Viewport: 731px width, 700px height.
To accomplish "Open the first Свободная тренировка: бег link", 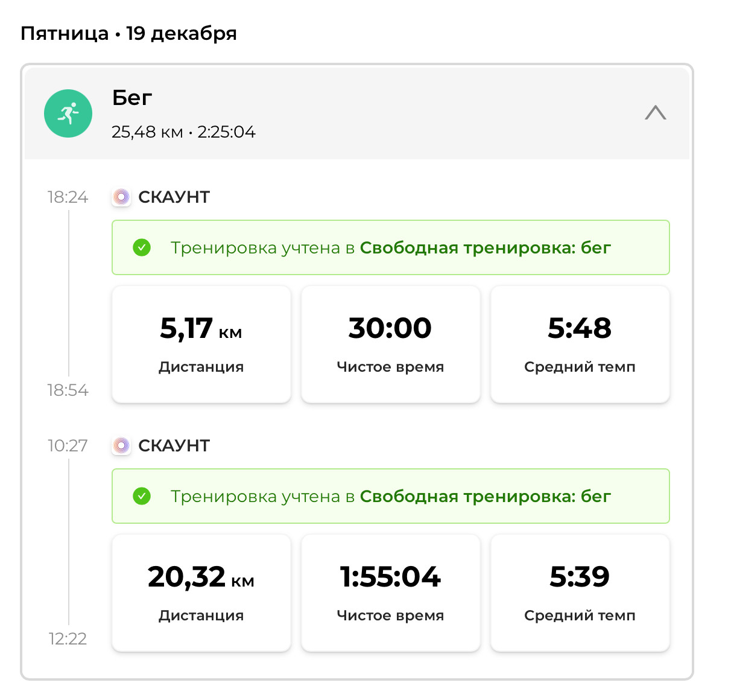I will click(x=486, y=247).
